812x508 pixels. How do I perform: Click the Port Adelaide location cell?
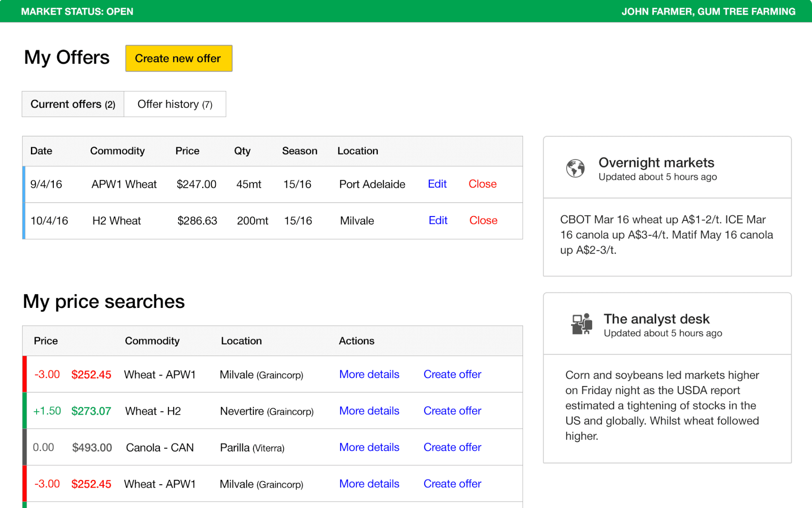pos(372,184)
